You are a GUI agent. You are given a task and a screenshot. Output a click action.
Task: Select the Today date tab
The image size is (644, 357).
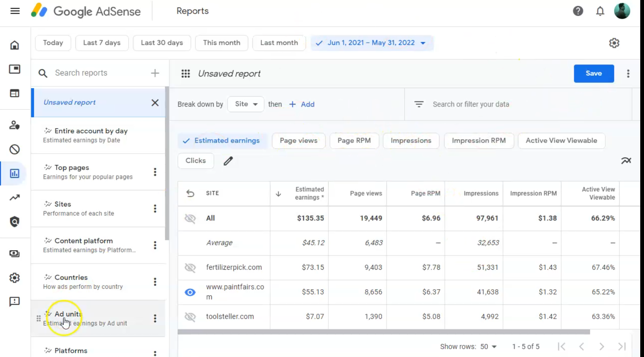pos(53,43)
